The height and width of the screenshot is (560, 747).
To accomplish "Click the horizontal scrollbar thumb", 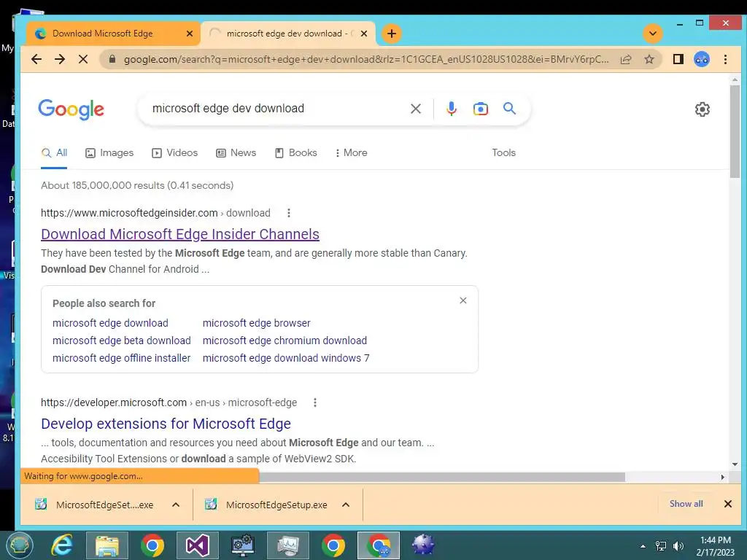I will click(x=442, y=477).
